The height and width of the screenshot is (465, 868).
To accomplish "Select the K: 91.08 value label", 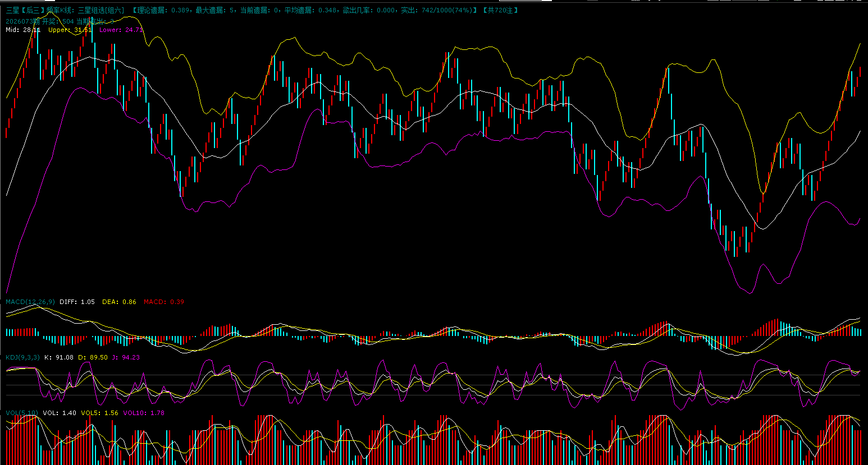I will coord(59,357).
